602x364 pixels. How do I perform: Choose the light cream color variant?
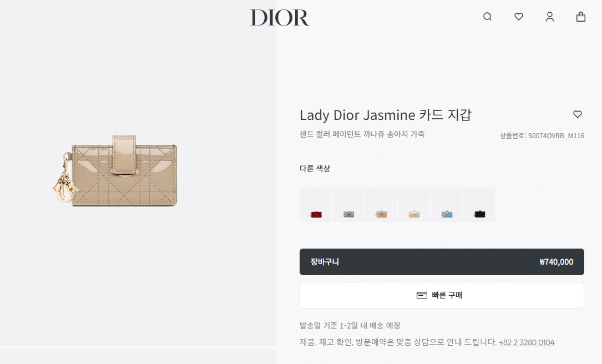click(413, 205)
